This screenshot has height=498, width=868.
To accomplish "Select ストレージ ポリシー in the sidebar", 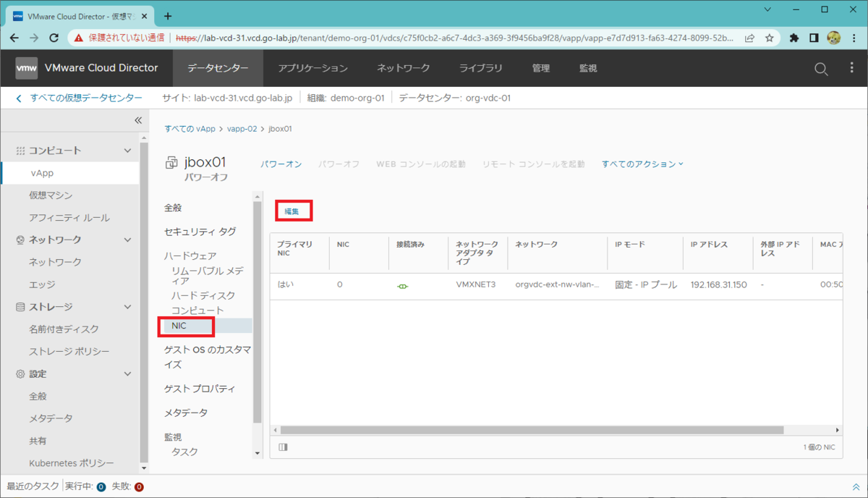I will (x=69, y=352).
